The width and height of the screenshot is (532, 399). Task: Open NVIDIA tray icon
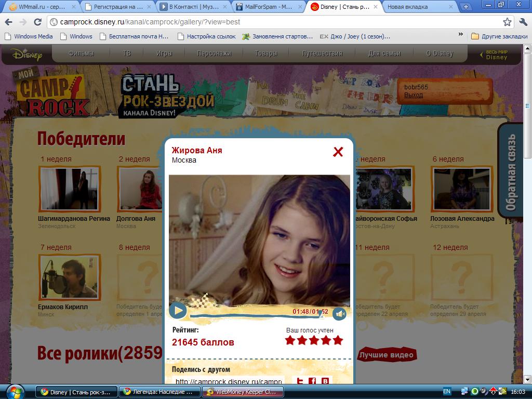(x=502, y=392)
